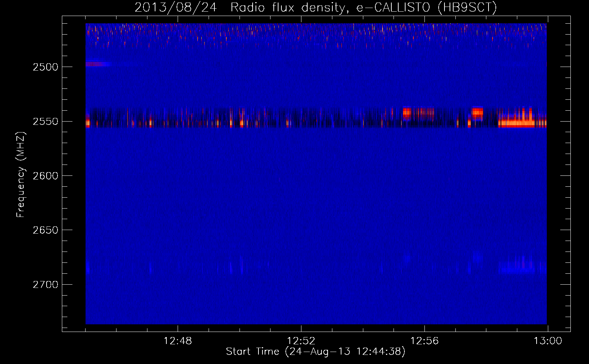This screenshot has width=589, height=364.
Task: Select the 2550 frequency axis label
Action: (46, 121)
